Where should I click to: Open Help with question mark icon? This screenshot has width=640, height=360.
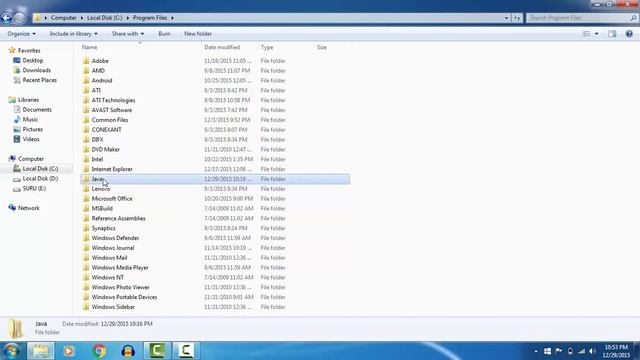(629, 34)
